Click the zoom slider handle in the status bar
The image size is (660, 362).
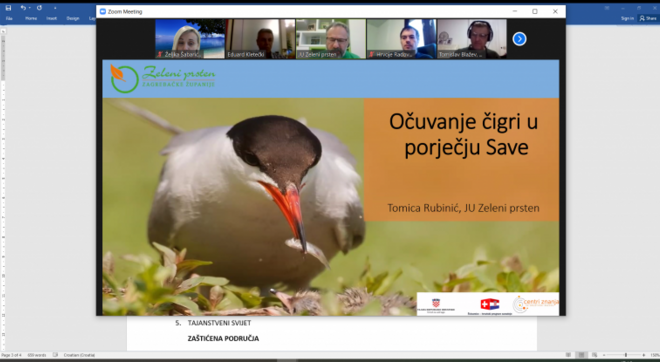click(625, 355)
